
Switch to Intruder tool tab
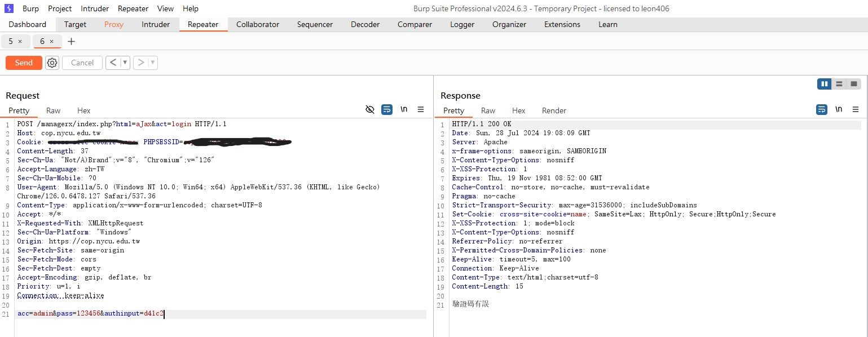coord(156,24)
